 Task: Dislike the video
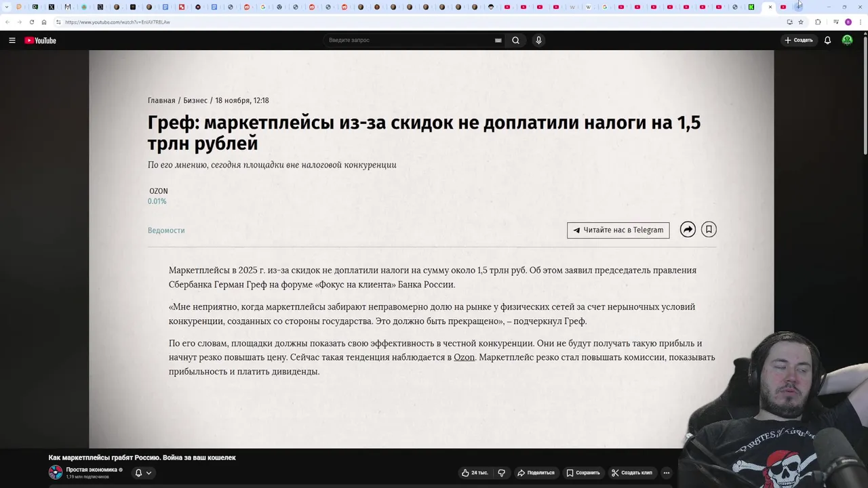(502, 472)
